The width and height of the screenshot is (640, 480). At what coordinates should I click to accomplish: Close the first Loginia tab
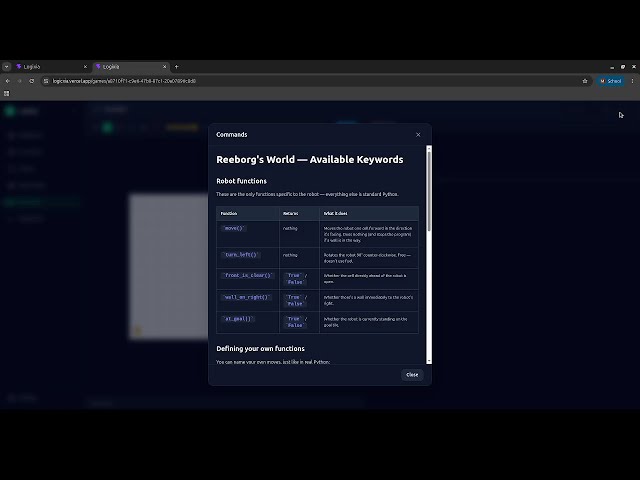point(85,67)
